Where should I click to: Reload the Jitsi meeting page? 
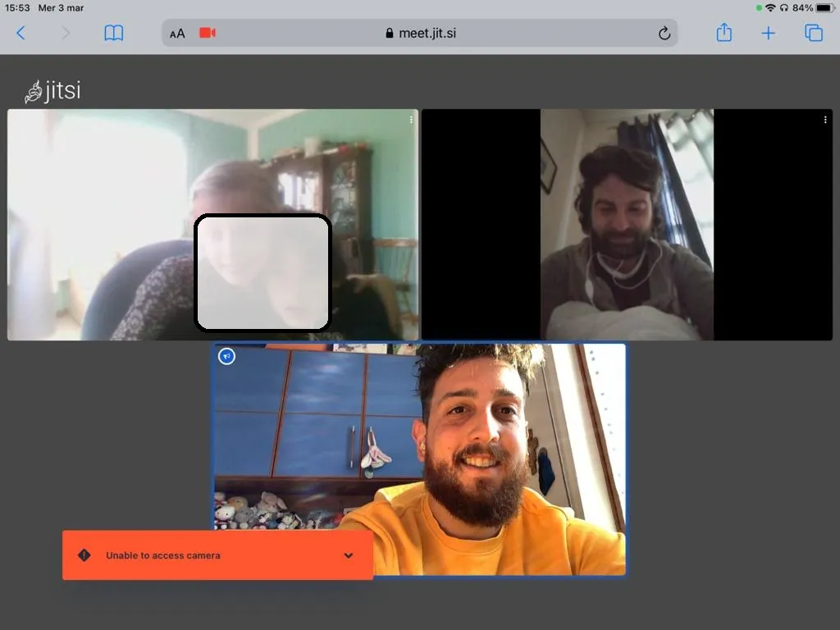pyautogui.click(x=664, y=33)
